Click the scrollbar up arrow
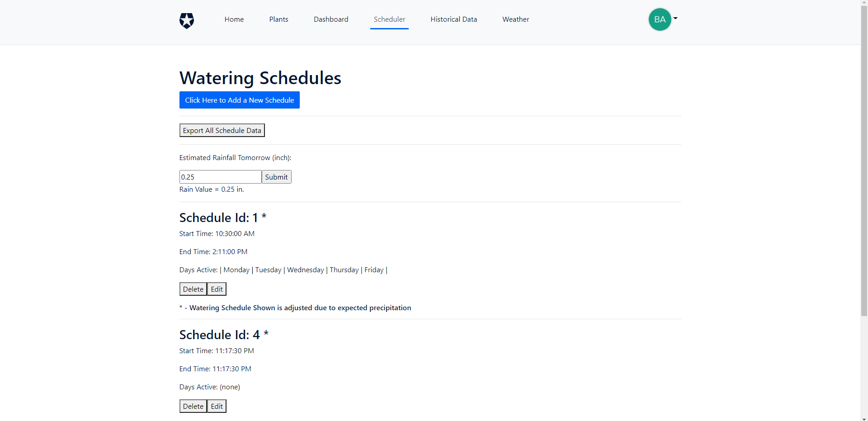The width and height of the screenshot is (868, 421). [864, 3]
